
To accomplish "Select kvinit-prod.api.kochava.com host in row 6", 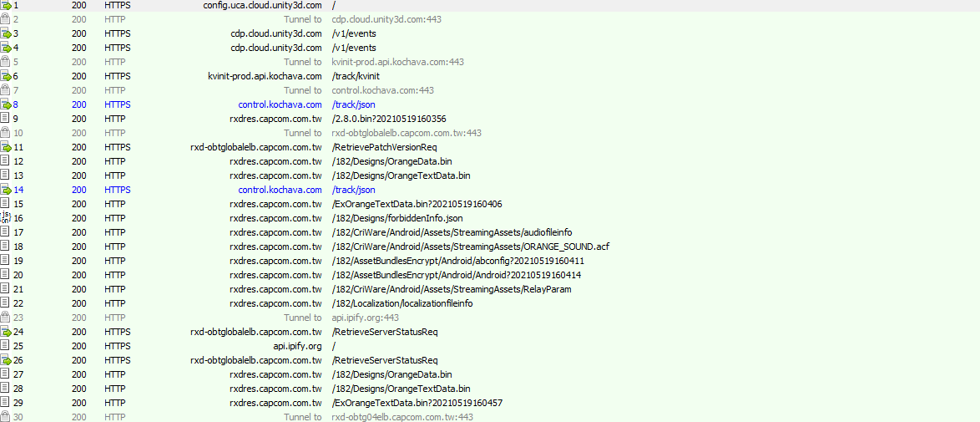I will (265, 76).
